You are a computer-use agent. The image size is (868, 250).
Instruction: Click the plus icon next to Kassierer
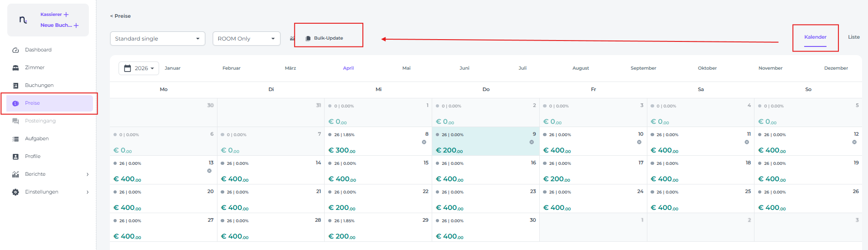[66, 15]
